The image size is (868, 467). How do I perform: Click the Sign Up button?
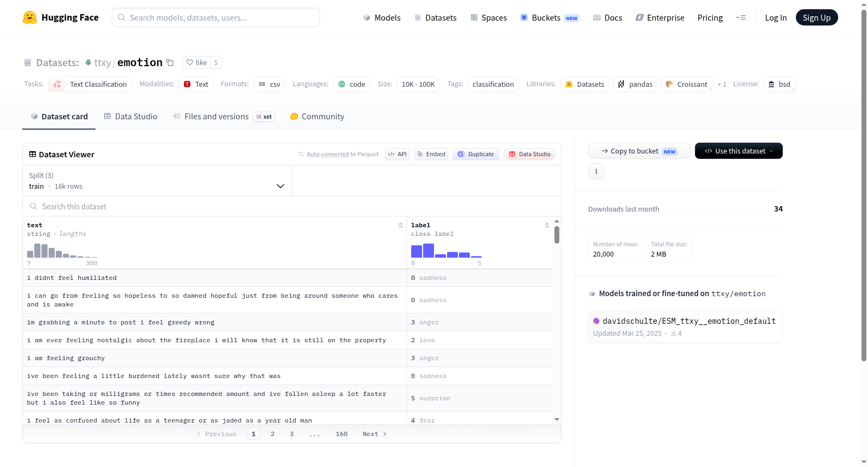pos(816,17)
